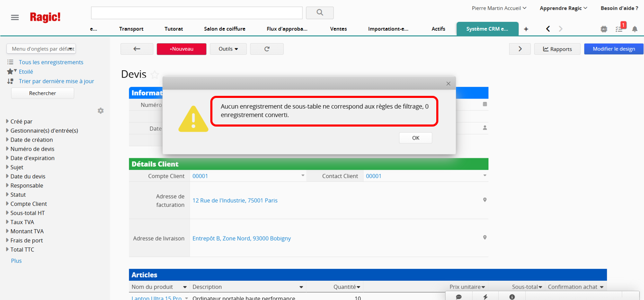Open the Salon de coiffure tab
Image resolution: width=644 pixels, height=300 pixels.
point(224,29)
